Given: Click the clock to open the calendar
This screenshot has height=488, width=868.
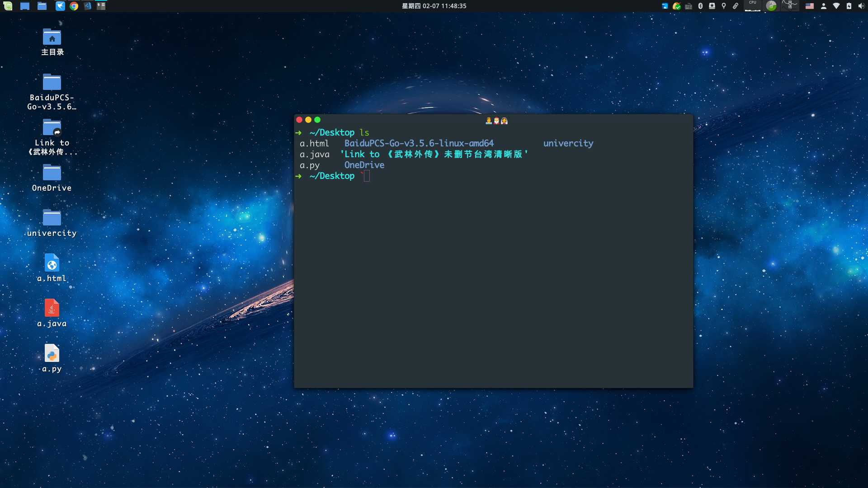Looking at the screenshot, I should tap(434, 6).
